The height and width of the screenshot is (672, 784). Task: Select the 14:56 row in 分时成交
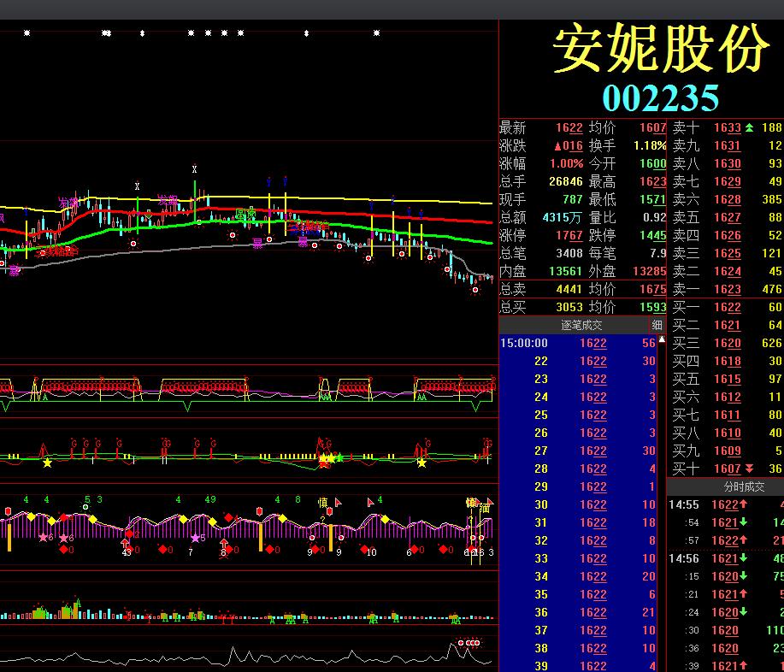click(x=726, y=558)
